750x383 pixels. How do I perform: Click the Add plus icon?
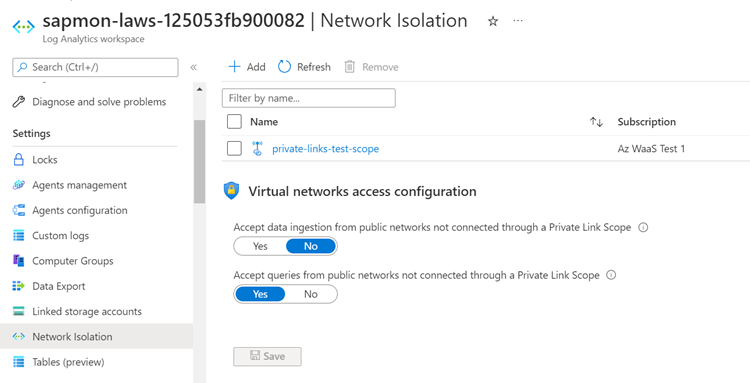click(x=234, y=67)
